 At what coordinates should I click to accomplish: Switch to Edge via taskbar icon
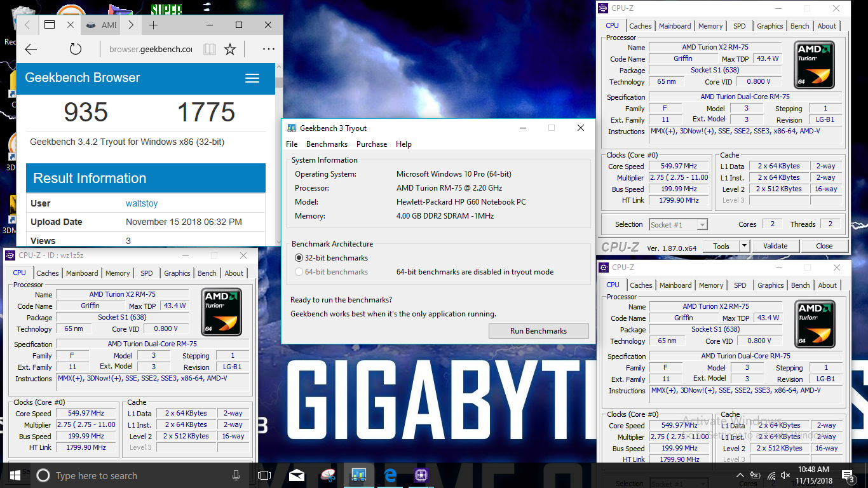pos(390,475)
